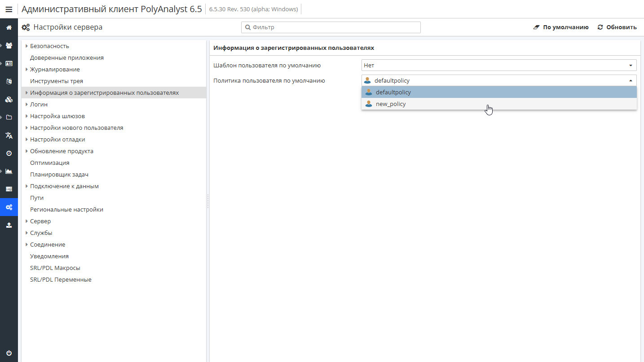The image size is (644, 362).
Task: Click the Шаблон пользователя по умолчанию label
Action: pos(267,65)
